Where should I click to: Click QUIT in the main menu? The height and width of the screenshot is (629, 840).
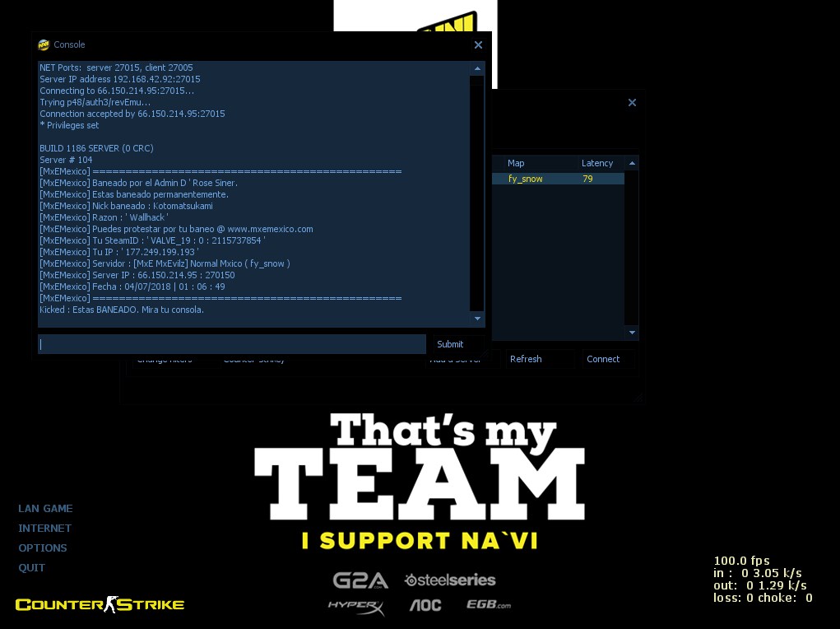click(31, 568)
